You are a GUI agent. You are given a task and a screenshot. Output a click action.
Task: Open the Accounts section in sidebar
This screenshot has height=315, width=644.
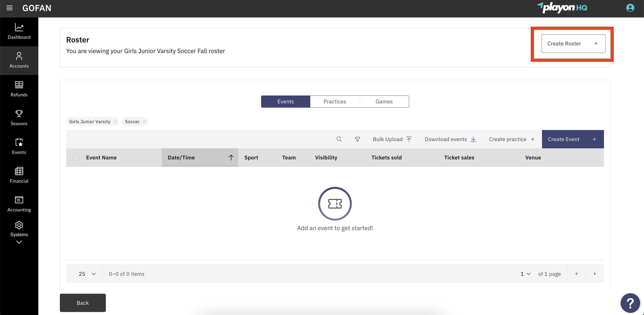[19, 60]
